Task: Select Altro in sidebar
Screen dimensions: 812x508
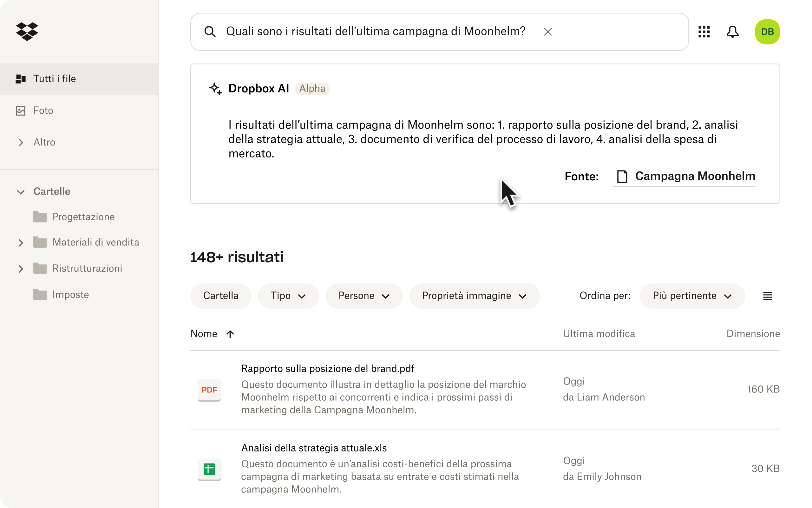Action: pyautogui.click(x=44, y=143)
